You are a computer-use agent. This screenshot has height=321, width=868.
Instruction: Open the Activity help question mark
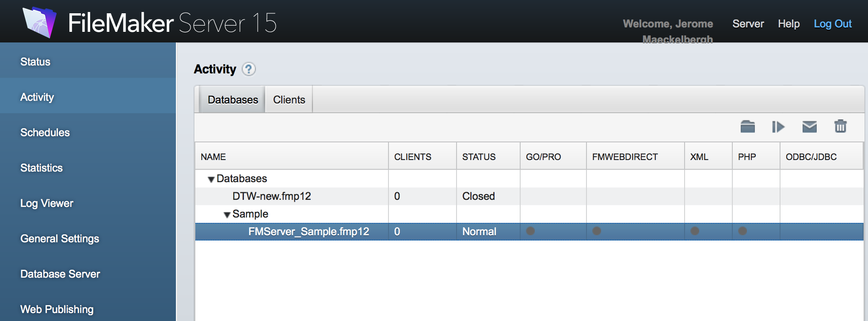[x=249, y=69]
